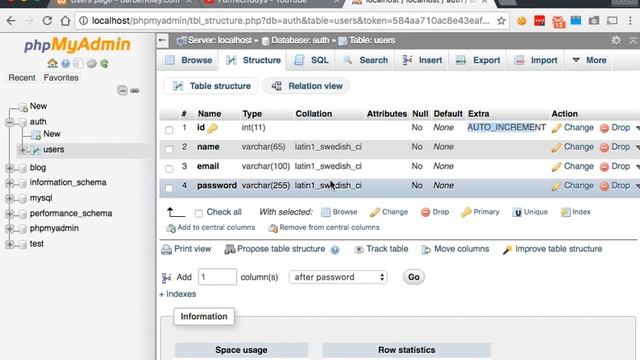The image size is (640, 360).
Task: Check the name column row checkbox
Action: click(169, 149)
